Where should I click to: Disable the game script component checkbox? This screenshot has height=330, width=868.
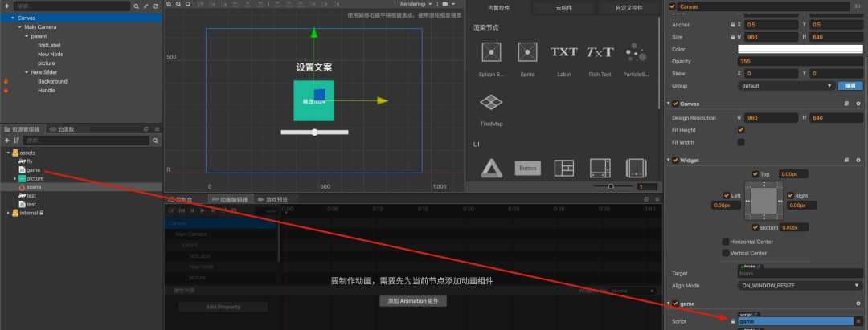(675, 304)
